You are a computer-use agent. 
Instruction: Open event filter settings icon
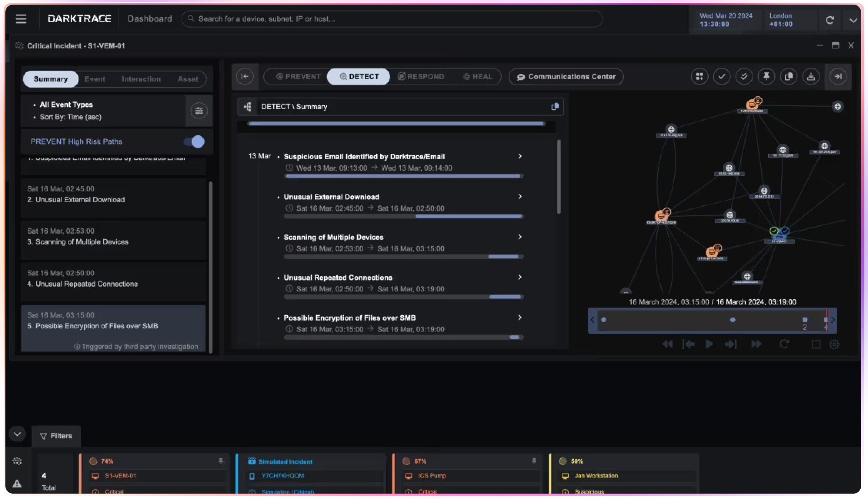coord(199,111)
